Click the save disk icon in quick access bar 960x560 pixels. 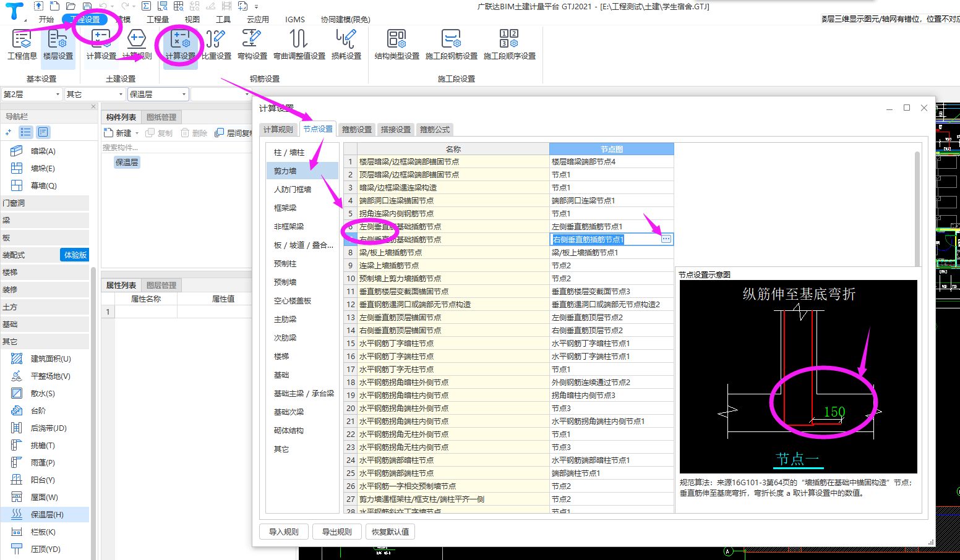point(87,6)
